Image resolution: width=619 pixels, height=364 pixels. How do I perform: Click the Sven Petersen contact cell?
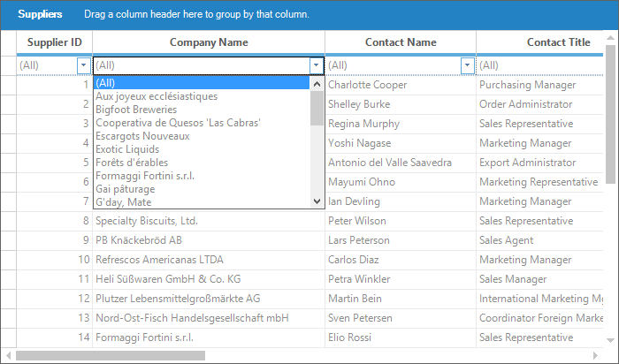coord(401,318)
